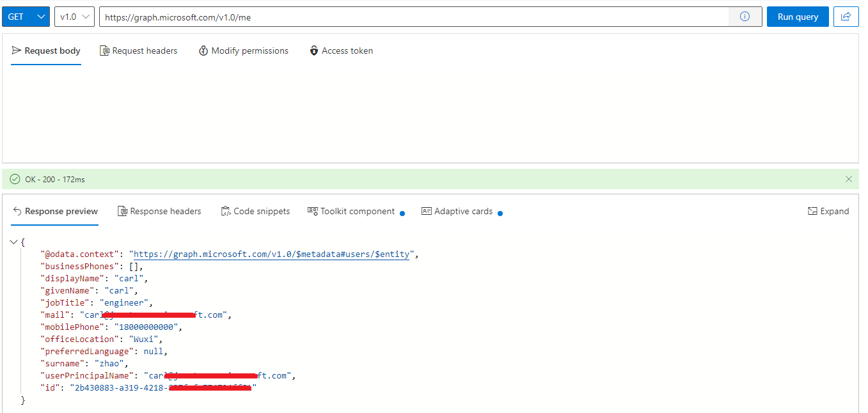Dismiss the OK 200 status banner

pos(849,179)
